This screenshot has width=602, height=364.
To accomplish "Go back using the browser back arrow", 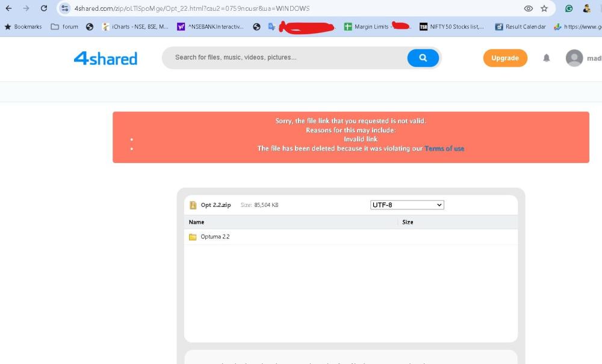I will pos(8,8).
